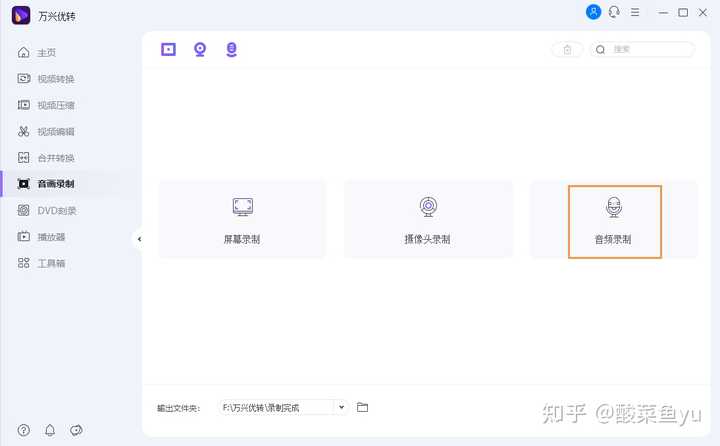
Task: Open the user account avatar icon
Action: point(593,12)
